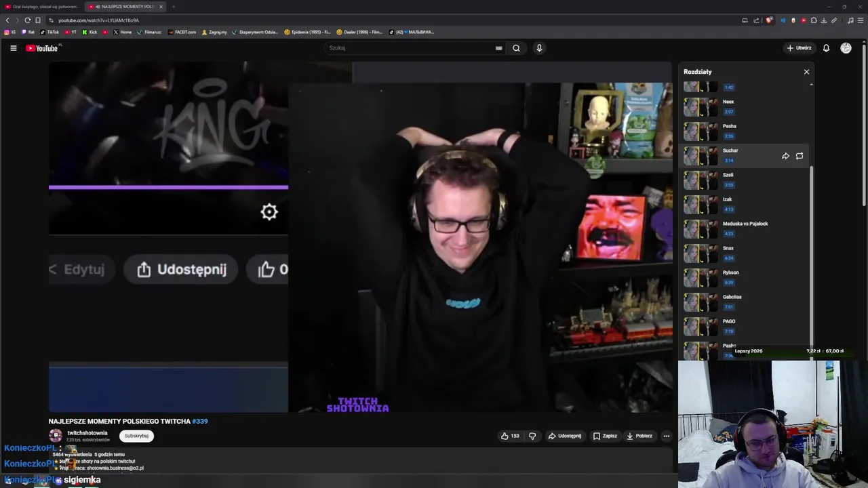868x488 pixels.
Task: Click the URL address bar
Action: 393,20
